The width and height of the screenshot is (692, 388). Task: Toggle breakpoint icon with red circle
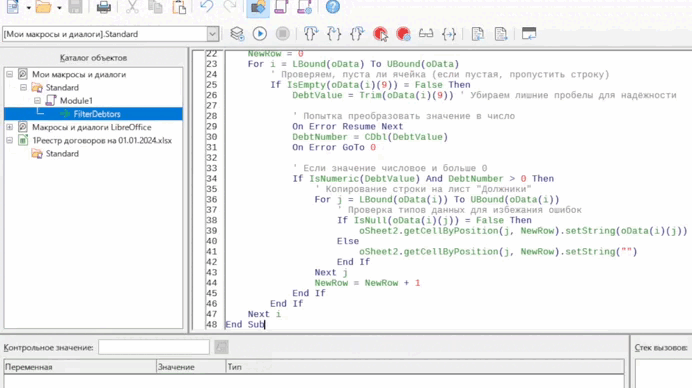380,34
